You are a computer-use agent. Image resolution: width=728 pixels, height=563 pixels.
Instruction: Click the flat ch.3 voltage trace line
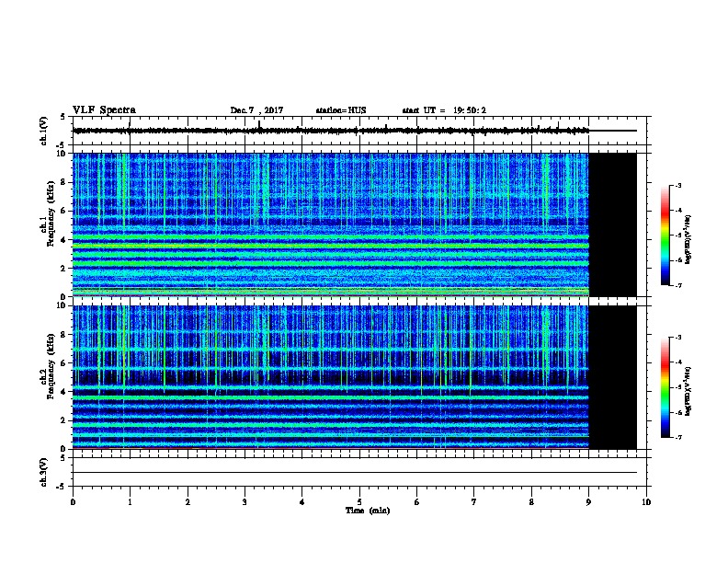(x=355, y=473)
